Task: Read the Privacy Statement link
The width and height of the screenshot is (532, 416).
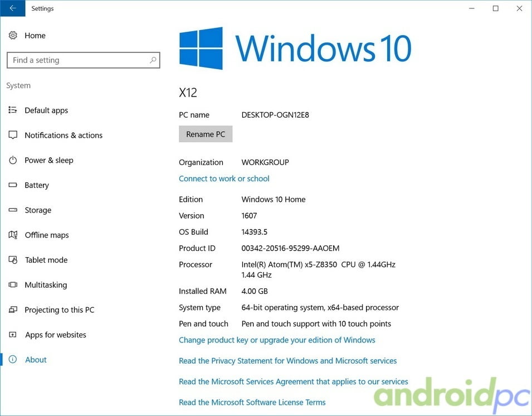Action: [287, 361]
